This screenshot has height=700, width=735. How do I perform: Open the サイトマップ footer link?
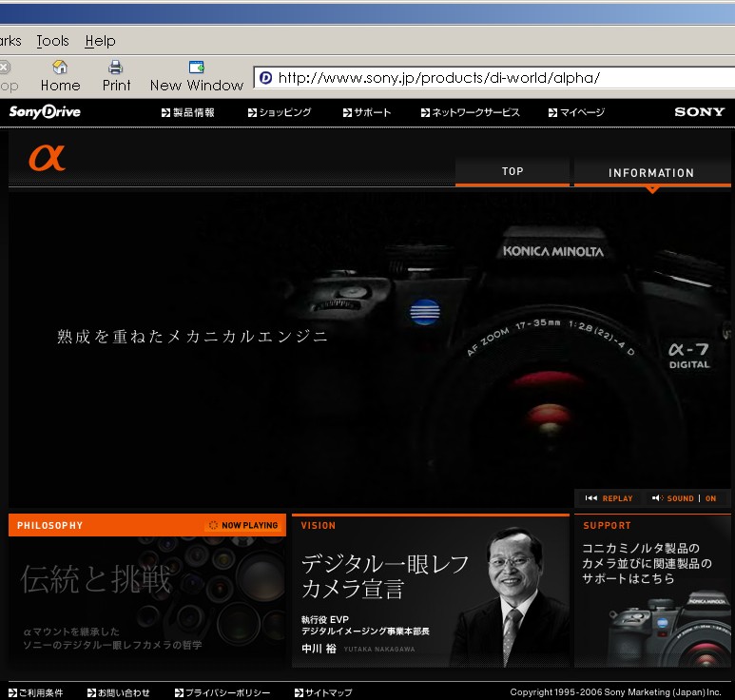tap(324, 692)
